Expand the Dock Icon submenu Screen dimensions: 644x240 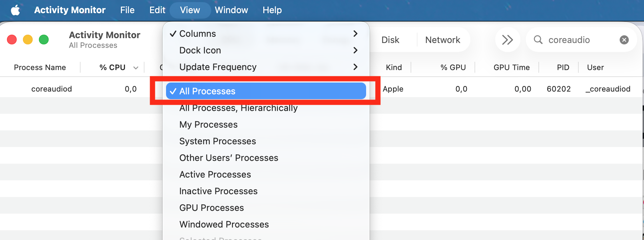pyautogui.click(x=266, y=50)
